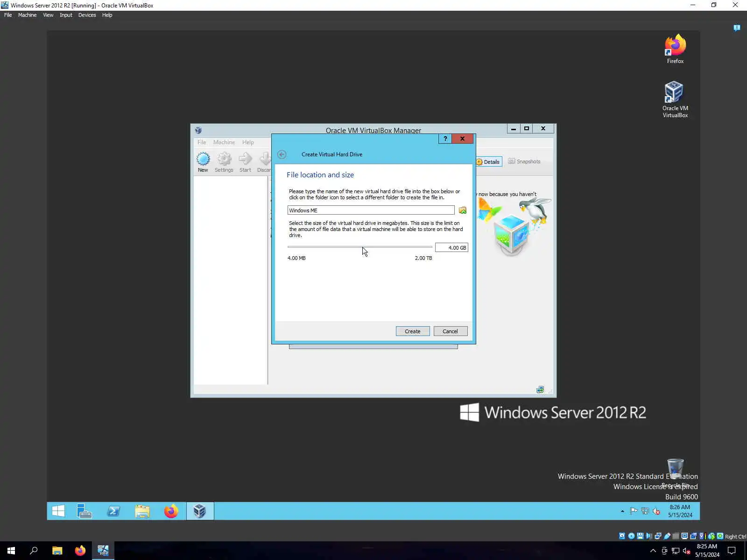747x560 pixels.
Task: Click the help question mark button in the dialog
Action: [x=445, y=139]
